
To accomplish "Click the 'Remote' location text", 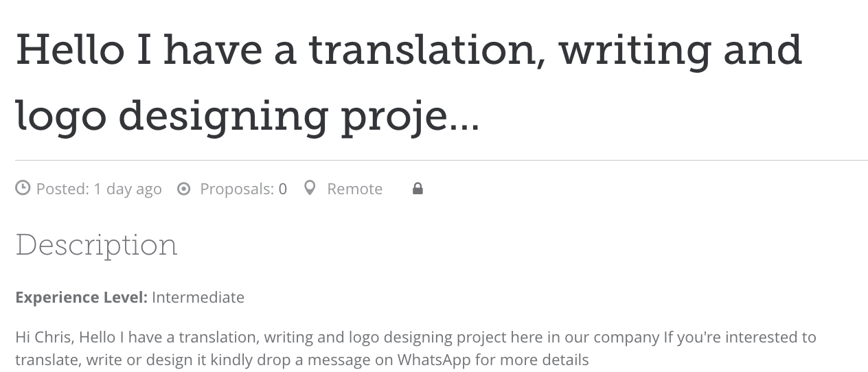I will pyautogui.click(x=354, y=189).
